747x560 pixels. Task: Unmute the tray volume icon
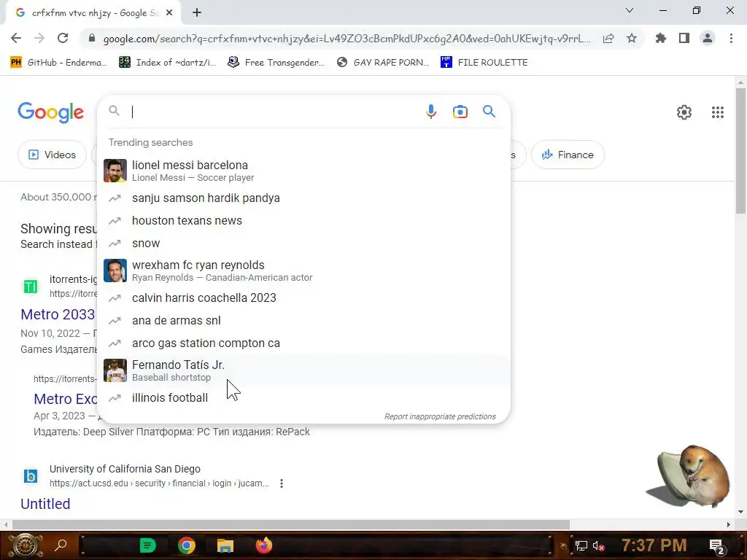tap(598, 545)
